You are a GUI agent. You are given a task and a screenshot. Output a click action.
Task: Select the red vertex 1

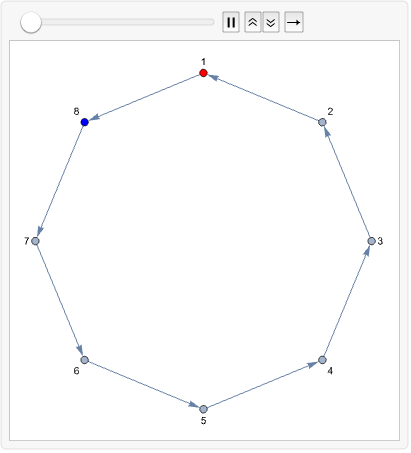[x=203, y=73]
